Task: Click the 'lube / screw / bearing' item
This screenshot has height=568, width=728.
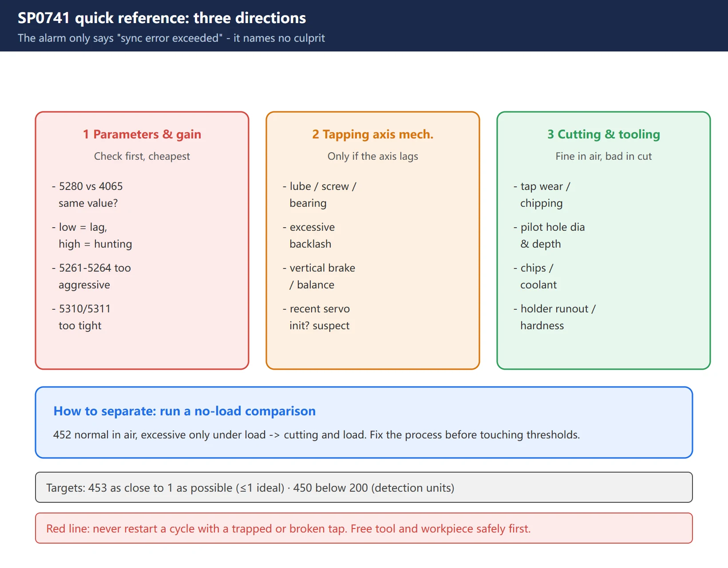Action: [320, 195]
